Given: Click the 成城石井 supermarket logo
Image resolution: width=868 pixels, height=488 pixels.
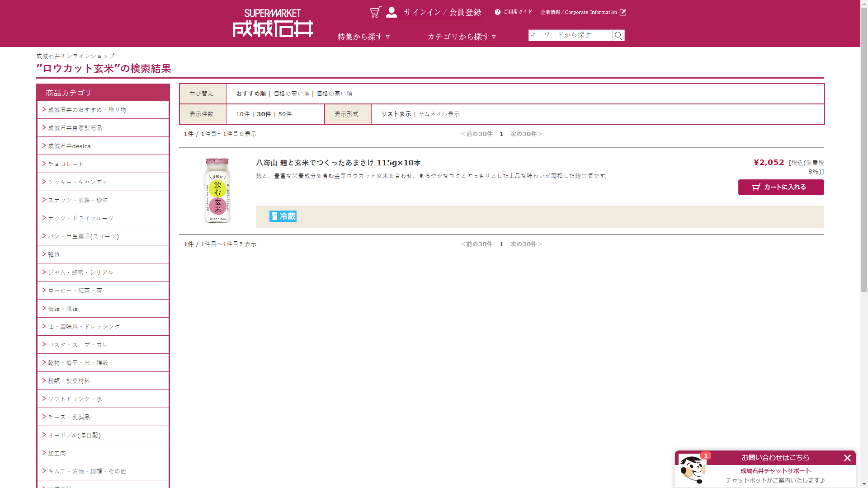Looking at the screenshot, I should click(272, 22).
